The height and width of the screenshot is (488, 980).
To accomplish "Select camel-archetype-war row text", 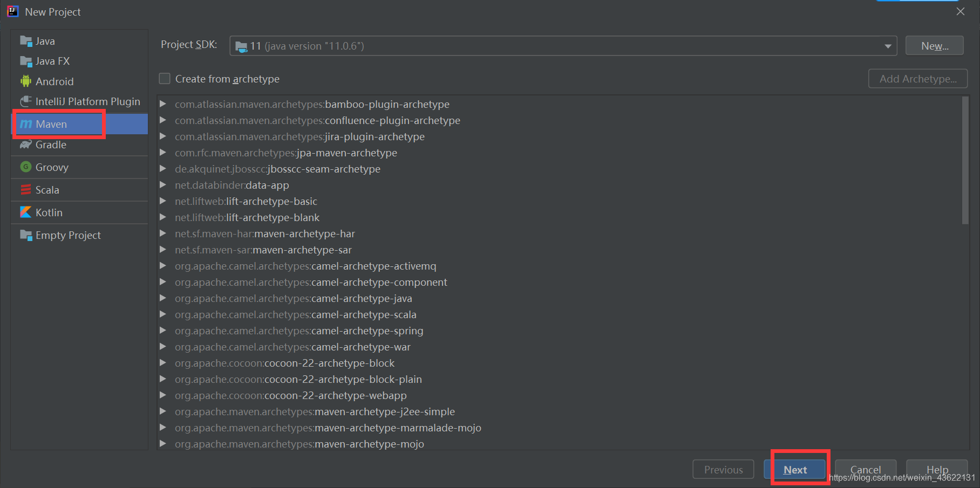I will pyautogui.click(x=292, y=347).
